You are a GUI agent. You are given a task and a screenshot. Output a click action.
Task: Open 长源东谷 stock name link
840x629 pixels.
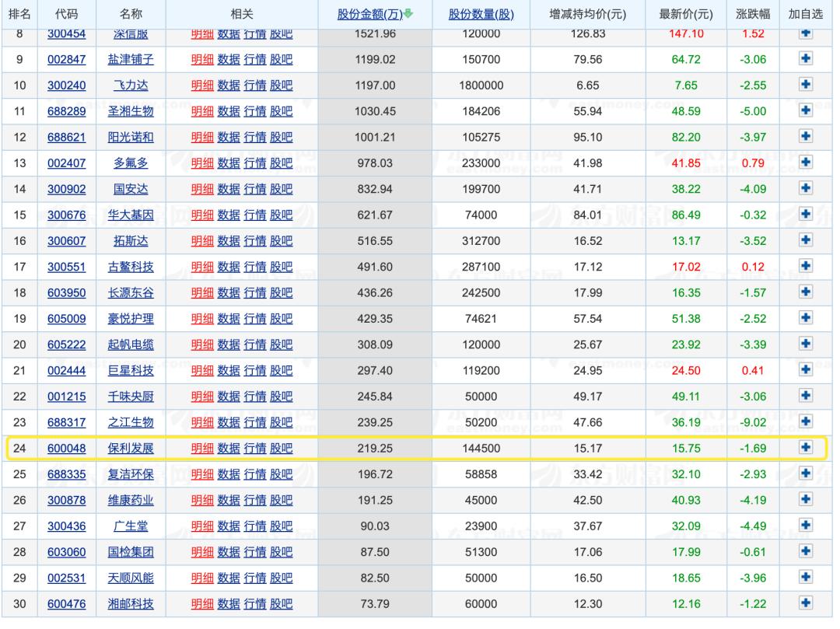(x=131, y=293)
